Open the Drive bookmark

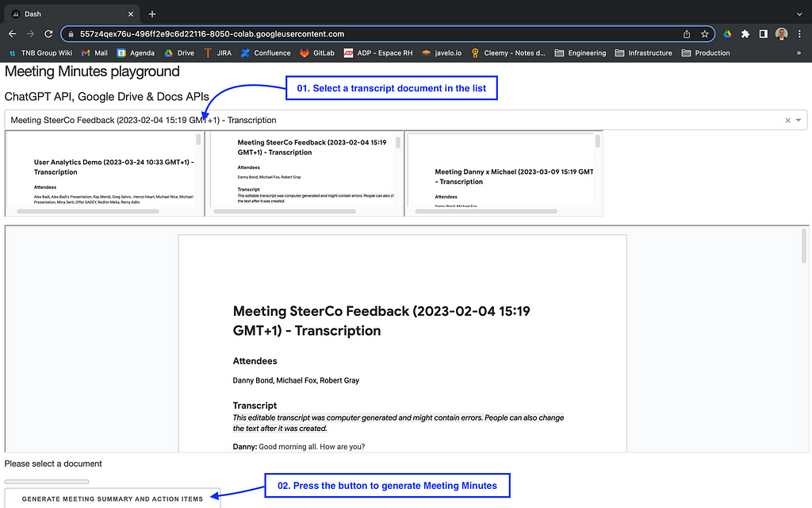pyautogui.click(x=179, y=53)
